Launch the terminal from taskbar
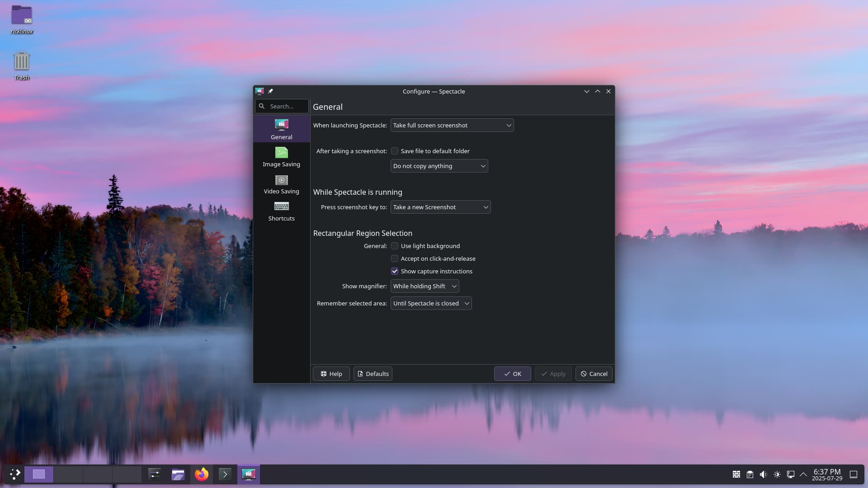 225,474
